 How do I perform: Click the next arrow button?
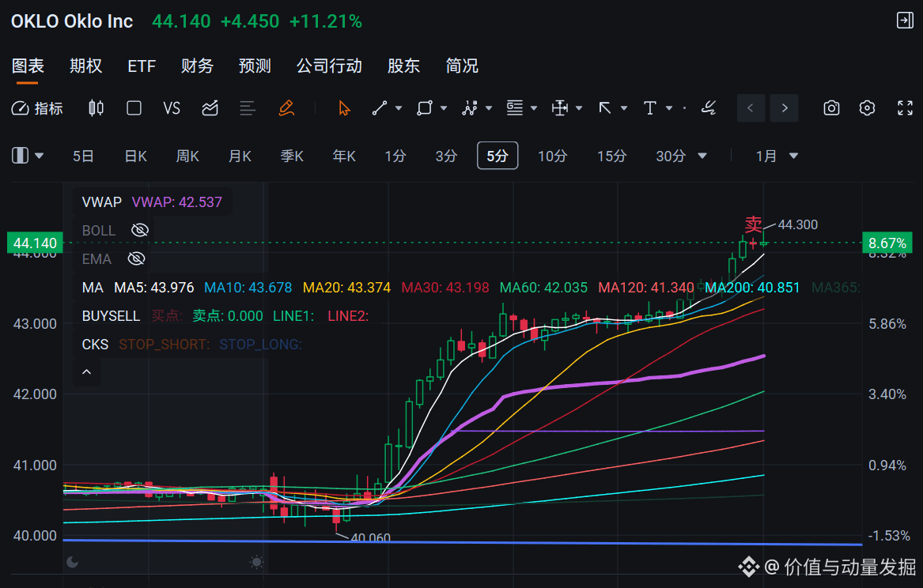click(x=785, y=108)
